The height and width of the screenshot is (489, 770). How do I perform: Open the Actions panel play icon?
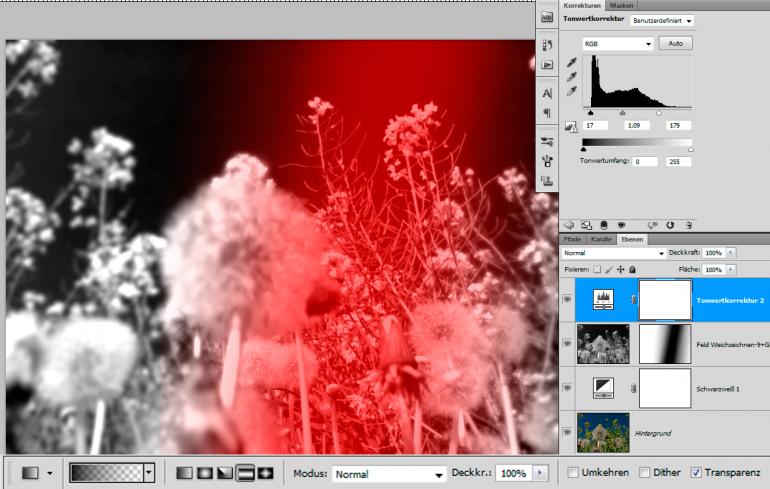[547, 65]
